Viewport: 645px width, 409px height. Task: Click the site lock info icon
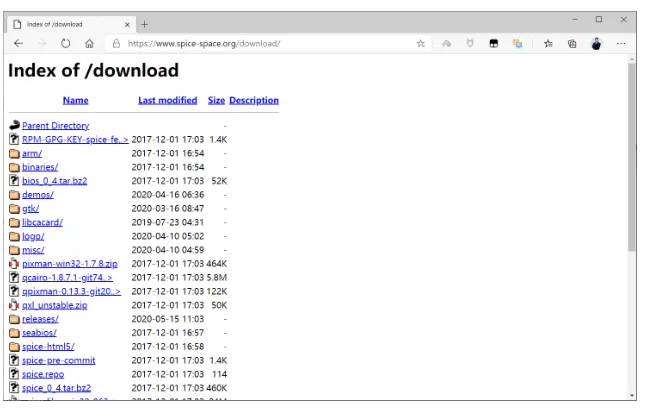116,43
